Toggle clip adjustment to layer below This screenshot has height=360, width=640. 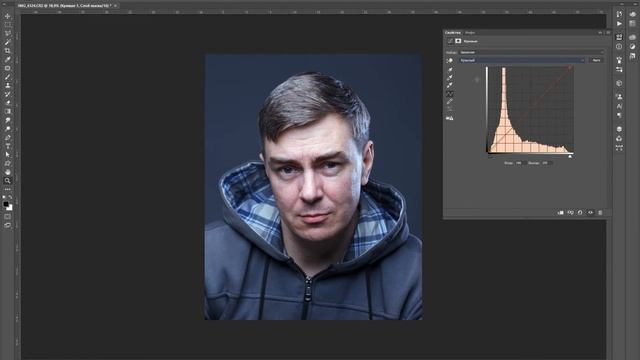(x=560, y=213)
